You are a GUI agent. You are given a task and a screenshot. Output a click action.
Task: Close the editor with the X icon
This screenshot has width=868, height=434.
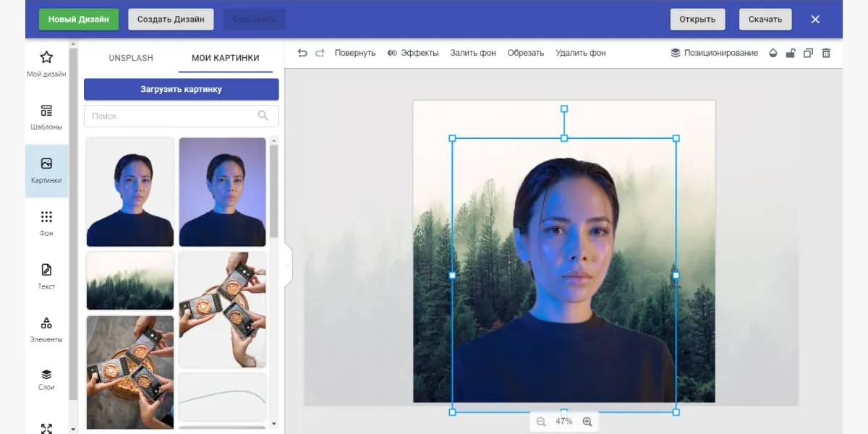[x=815, y=20]
